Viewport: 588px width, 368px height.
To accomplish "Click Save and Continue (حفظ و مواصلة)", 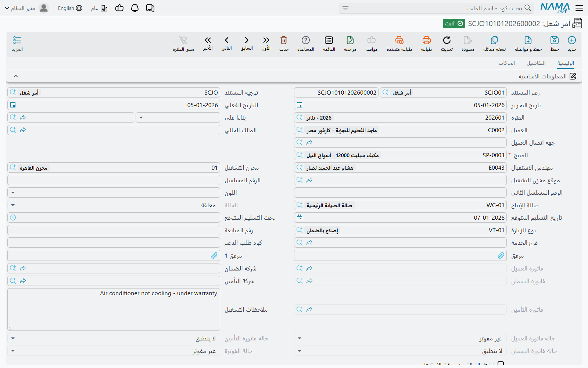I will tap(528, 40).
